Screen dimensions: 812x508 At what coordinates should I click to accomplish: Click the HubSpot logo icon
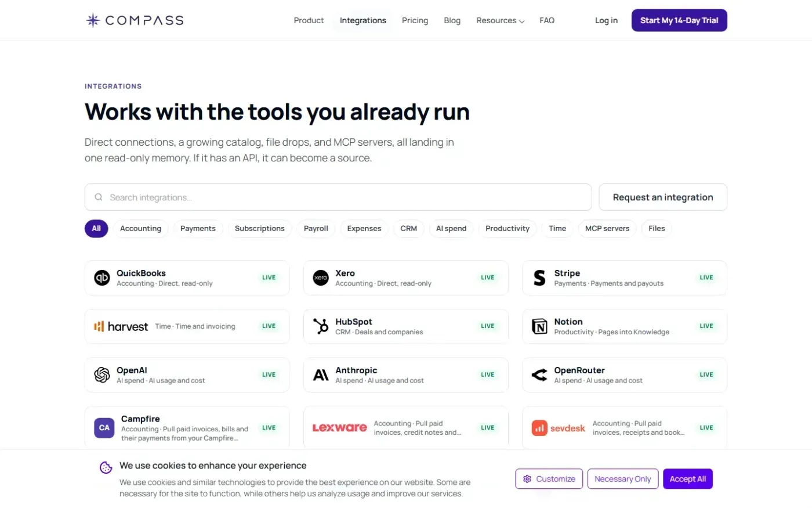[321, 326]
